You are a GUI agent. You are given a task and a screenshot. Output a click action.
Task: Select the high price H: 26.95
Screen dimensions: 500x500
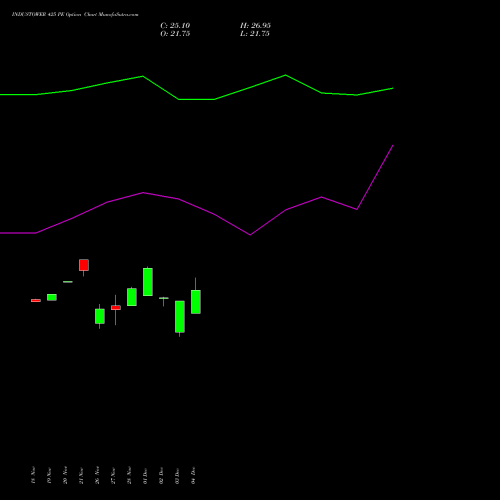click(x=255, y=26)
